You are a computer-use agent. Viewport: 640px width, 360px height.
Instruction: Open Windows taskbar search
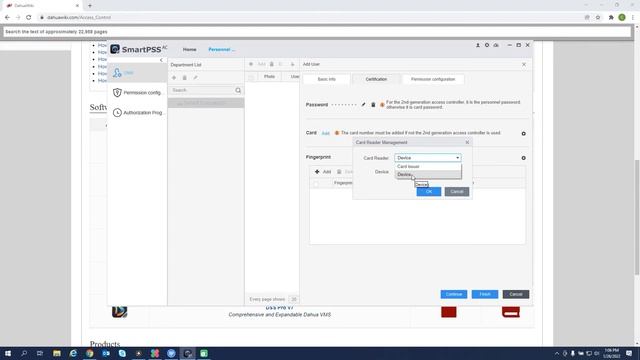click(24, 353)
